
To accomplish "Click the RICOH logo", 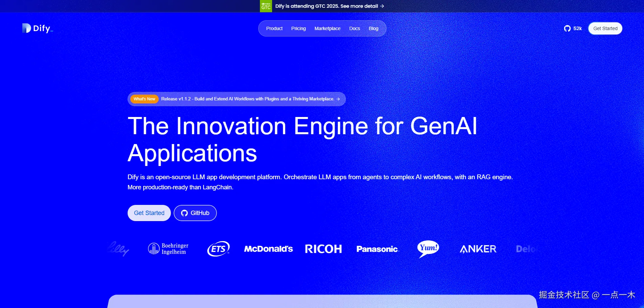I will [x=323, y=249].
